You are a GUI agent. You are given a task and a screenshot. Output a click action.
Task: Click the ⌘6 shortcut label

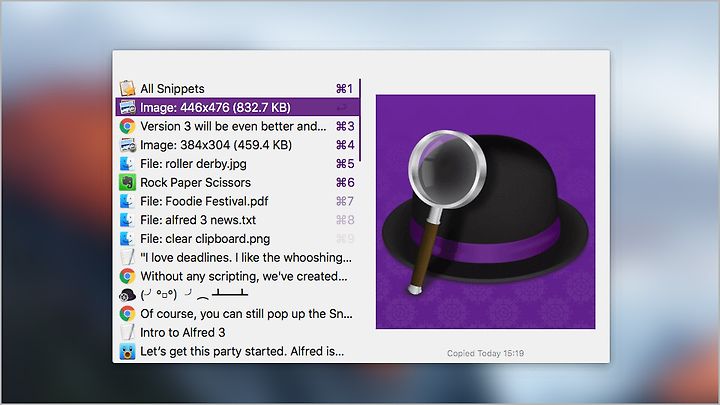coord(345,182)
